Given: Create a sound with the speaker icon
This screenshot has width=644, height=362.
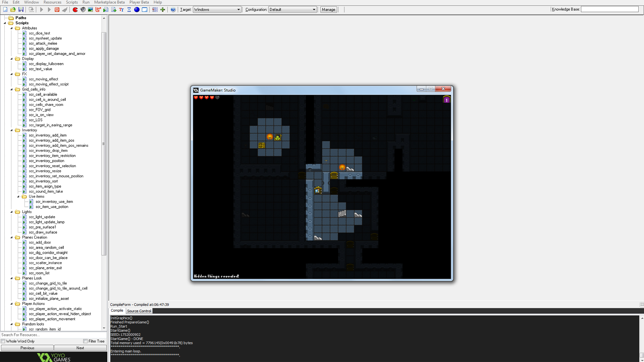Looking at the screenshot, I should [x=83, y=9].
